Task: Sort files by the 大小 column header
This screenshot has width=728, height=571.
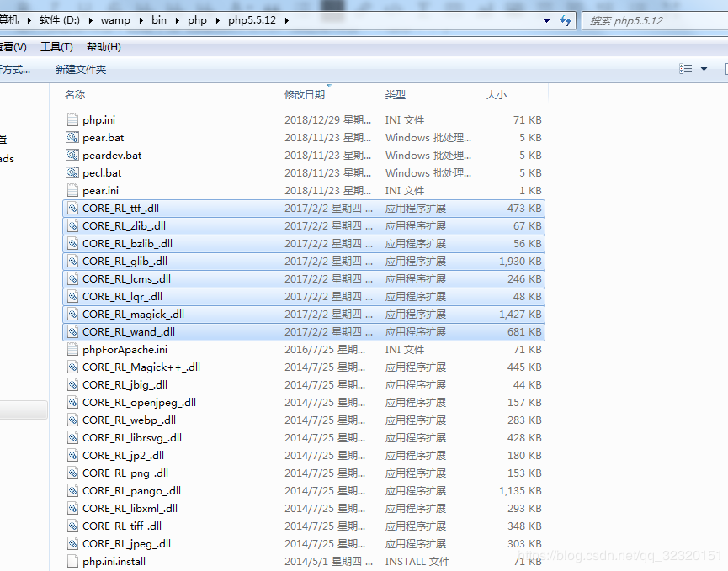Action: click(497, 95)
